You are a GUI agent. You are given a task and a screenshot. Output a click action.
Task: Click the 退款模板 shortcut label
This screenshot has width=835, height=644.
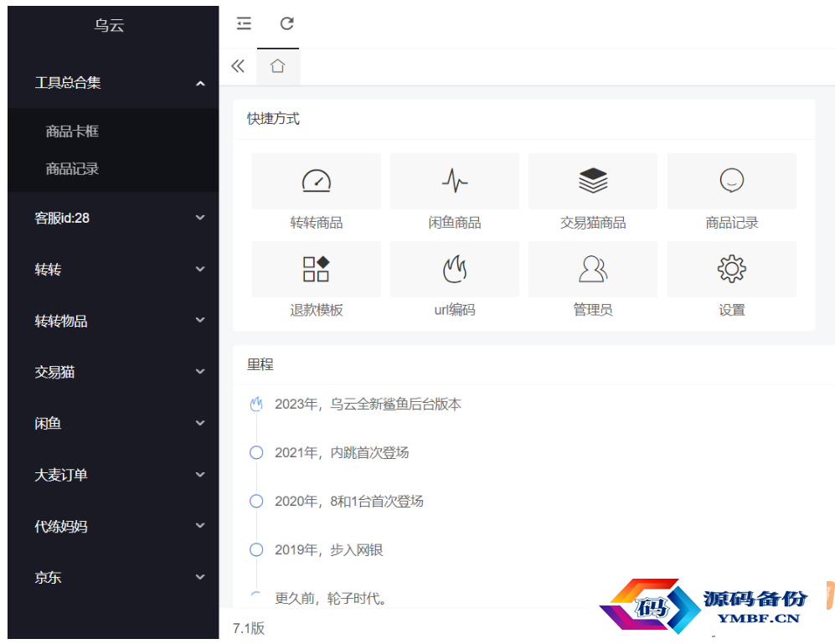pos(317,310)
